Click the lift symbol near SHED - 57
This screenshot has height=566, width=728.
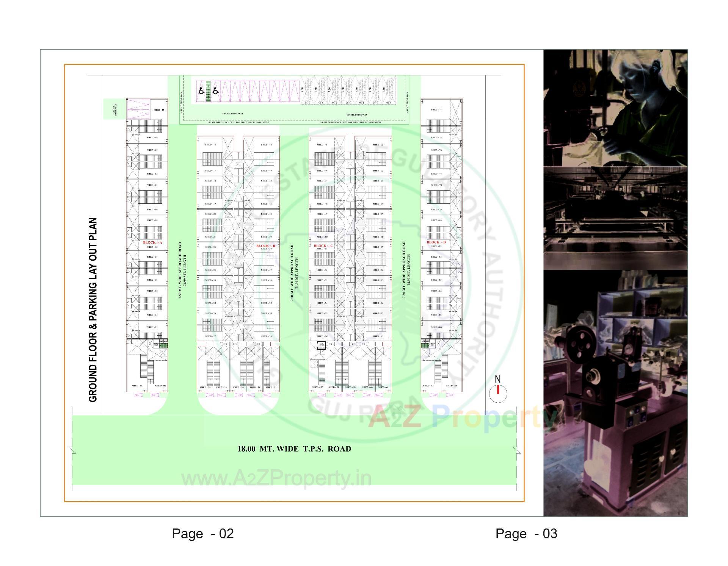[x=321, y=345]
